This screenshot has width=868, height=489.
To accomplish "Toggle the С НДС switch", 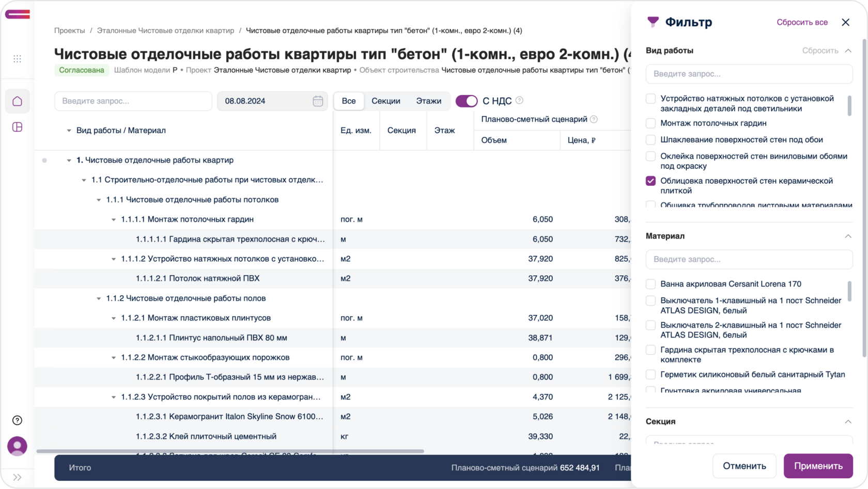I will click(x=467, y=101).
